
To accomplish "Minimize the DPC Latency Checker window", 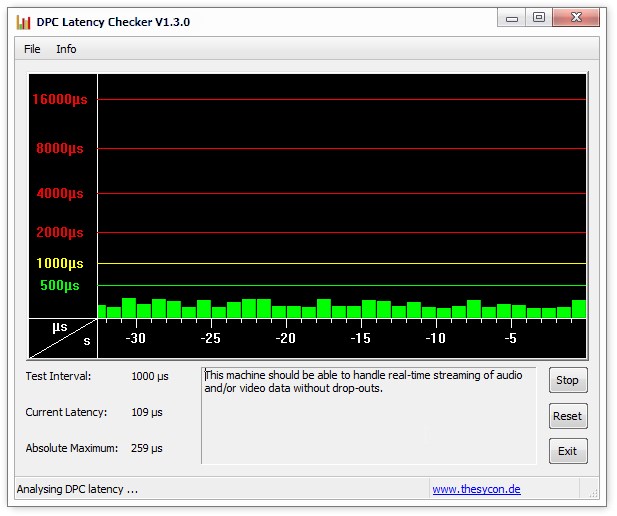I will point(513,18).
